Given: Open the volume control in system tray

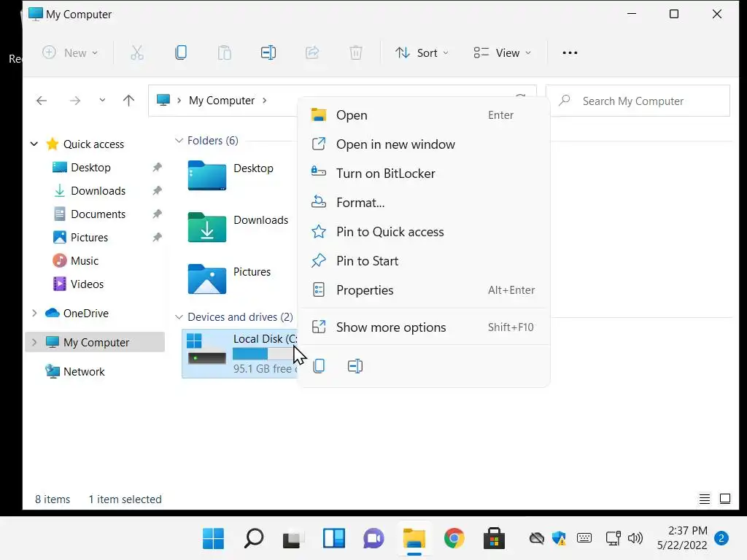Looking at the screenshot, I should click(x=635, y=539).
